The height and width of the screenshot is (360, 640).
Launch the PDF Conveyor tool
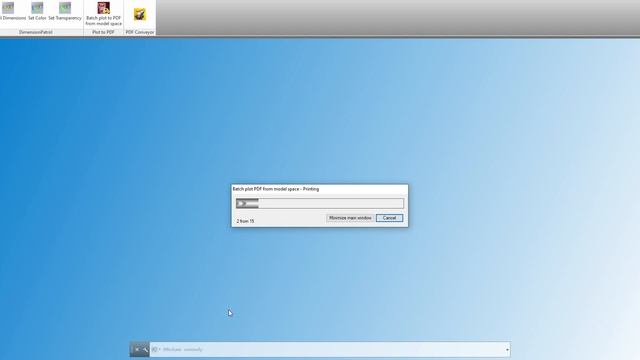point(140,15)
